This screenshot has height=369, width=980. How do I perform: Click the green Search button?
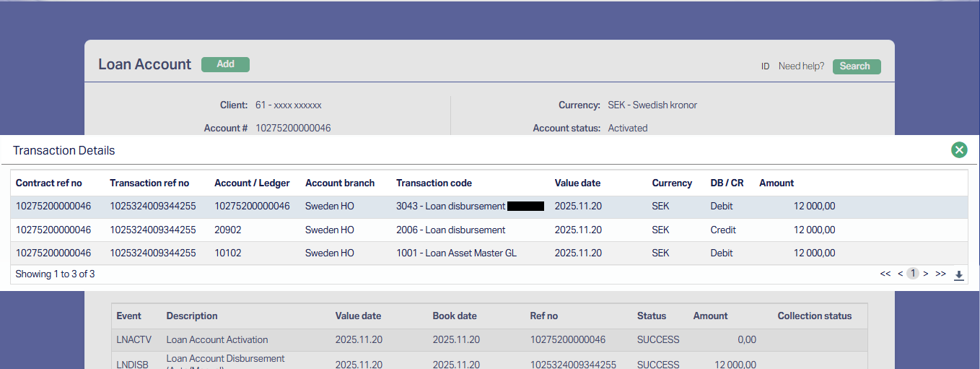click(x=856, y=66)
